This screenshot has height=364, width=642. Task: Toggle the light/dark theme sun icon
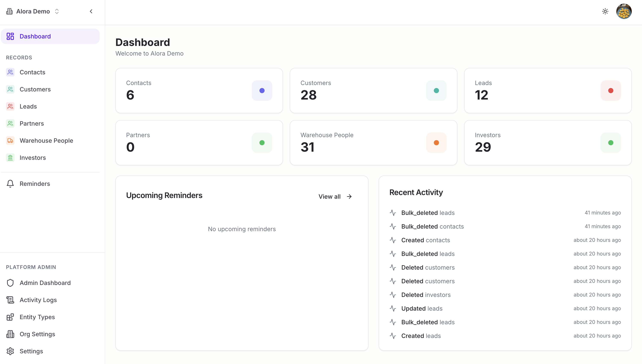click(605, 11)
